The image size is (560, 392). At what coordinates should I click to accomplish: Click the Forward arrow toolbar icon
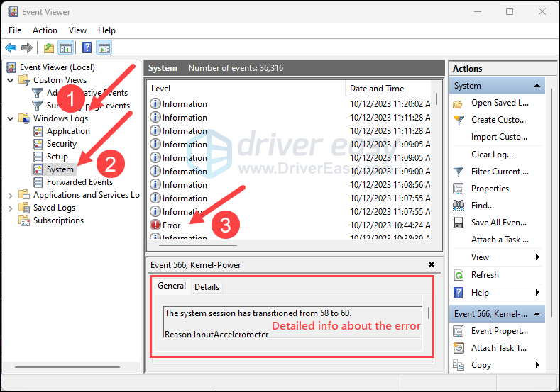click(x=27, y=47)
